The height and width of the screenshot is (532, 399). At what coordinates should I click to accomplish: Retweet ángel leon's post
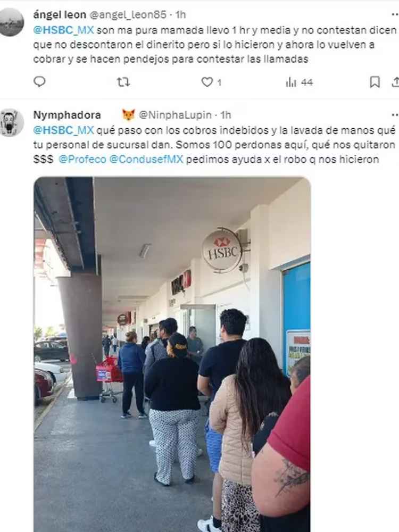(x=123, y=82)
